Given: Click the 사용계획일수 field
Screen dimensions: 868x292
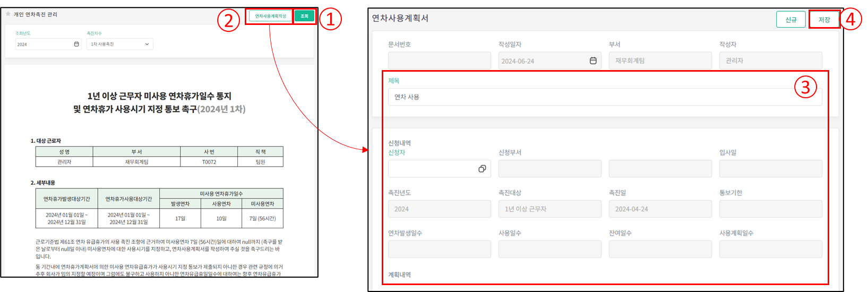Looking at the screenshot, I should click(770, 249).
